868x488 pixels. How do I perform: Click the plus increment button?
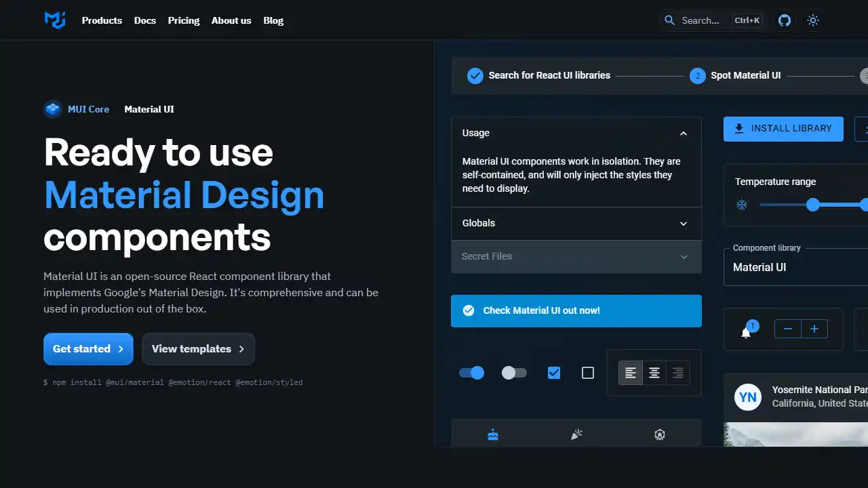(x=814, y=329)
